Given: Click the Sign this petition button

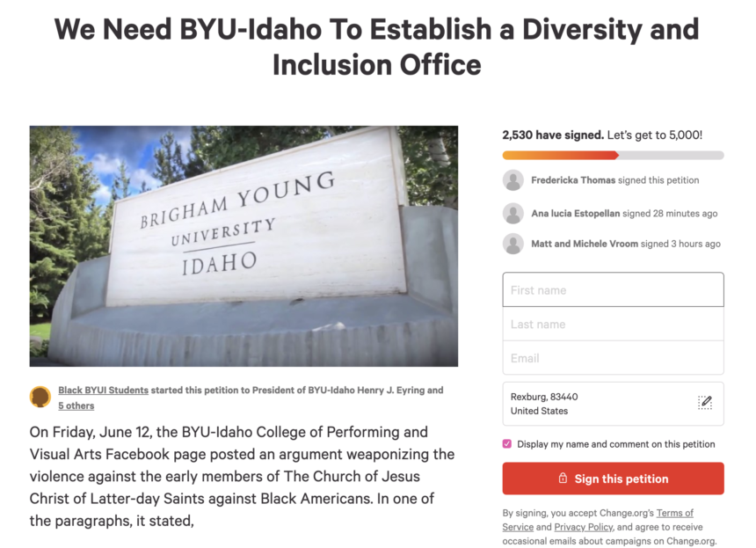Looking at the screenshot, I should pyautogui.click(x=613, y=479).
